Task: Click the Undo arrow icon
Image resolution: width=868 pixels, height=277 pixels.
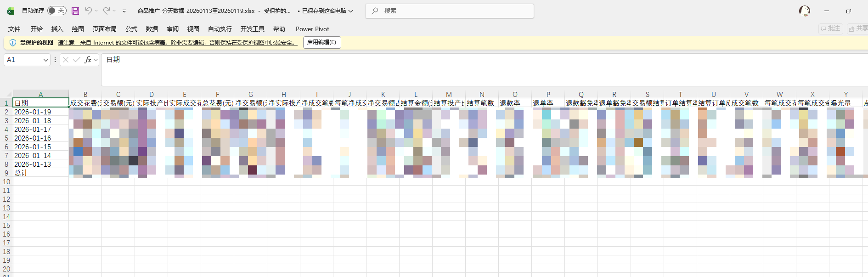Action: click(88, 11)
